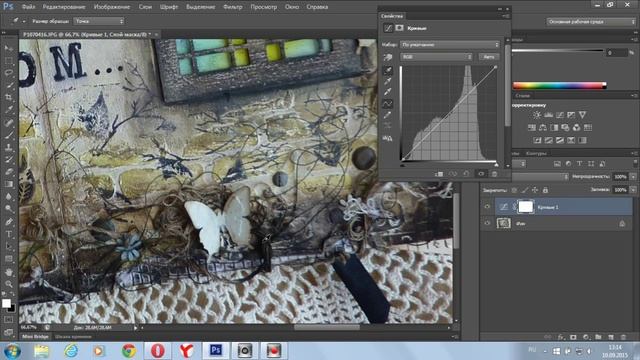Viewport: 640px width, 360px height.
Task: Open the File menu
Action: tap(28, 7)
